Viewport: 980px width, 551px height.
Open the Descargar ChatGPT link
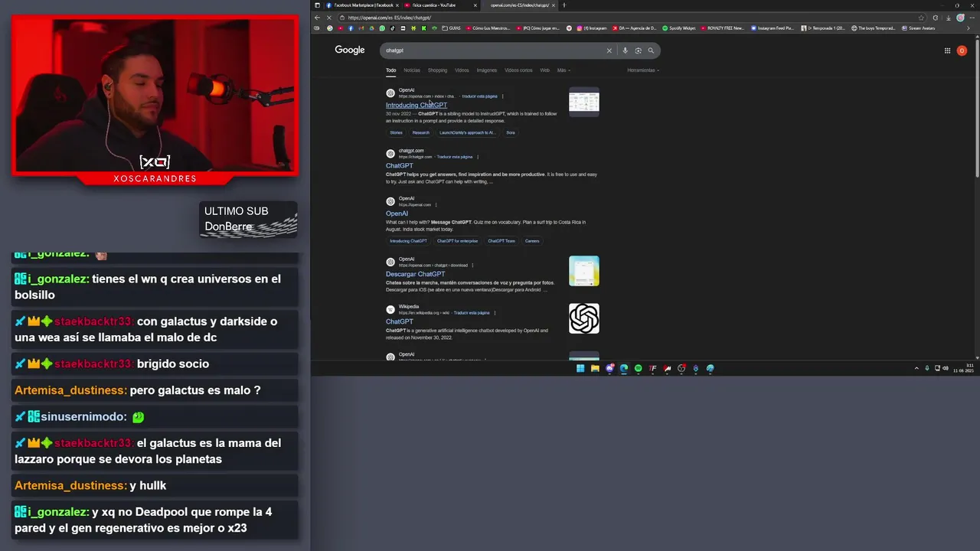415,274
